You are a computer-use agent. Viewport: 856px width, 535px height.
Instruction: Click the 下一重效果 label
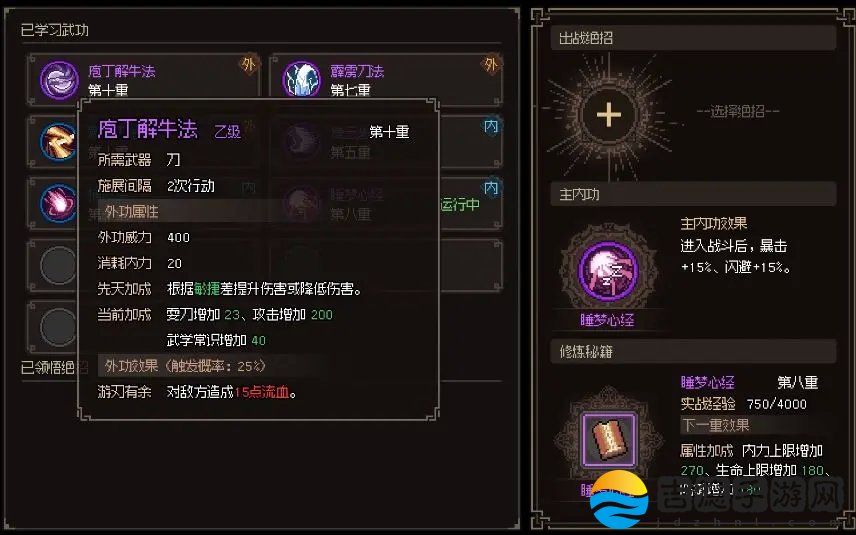click(716, 425)
